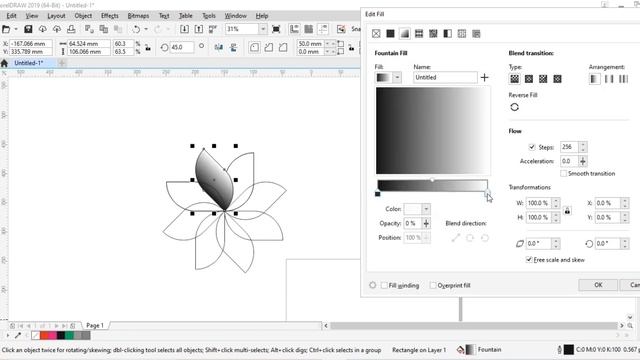Toggle the lock ratio icon in the property bar
Viewport: 640px width, 360px height.
[x=148, y=47]
